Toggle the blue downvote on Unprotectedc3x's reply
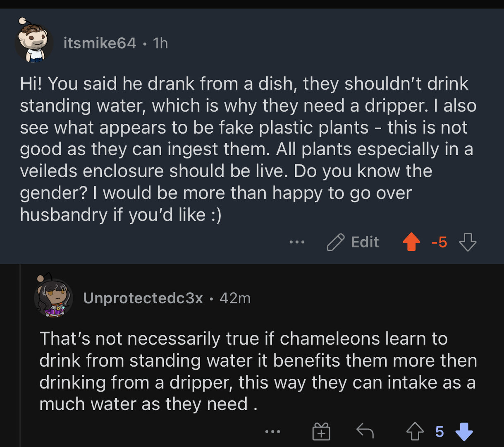This screenshot has height=447, width=504. pos(464,432)
